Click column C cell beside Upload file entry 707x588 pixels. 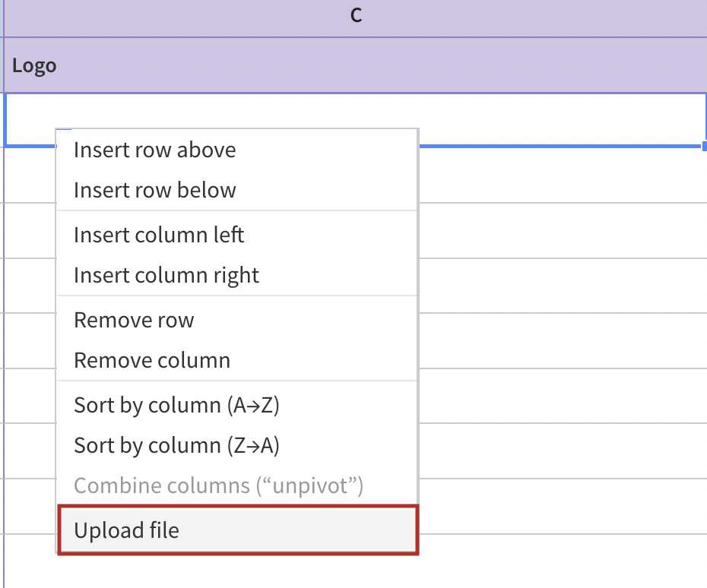point(563,506)
